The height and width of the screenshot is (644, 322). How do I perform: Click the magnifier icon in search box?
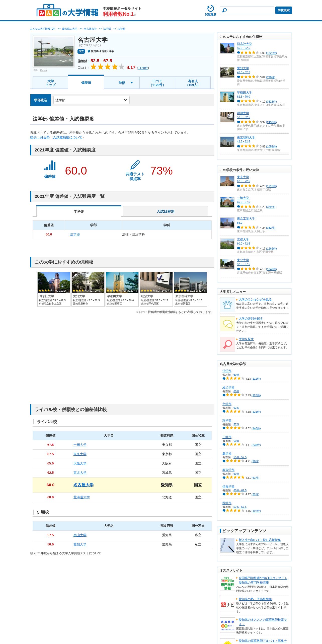click(x=224, y=10)
